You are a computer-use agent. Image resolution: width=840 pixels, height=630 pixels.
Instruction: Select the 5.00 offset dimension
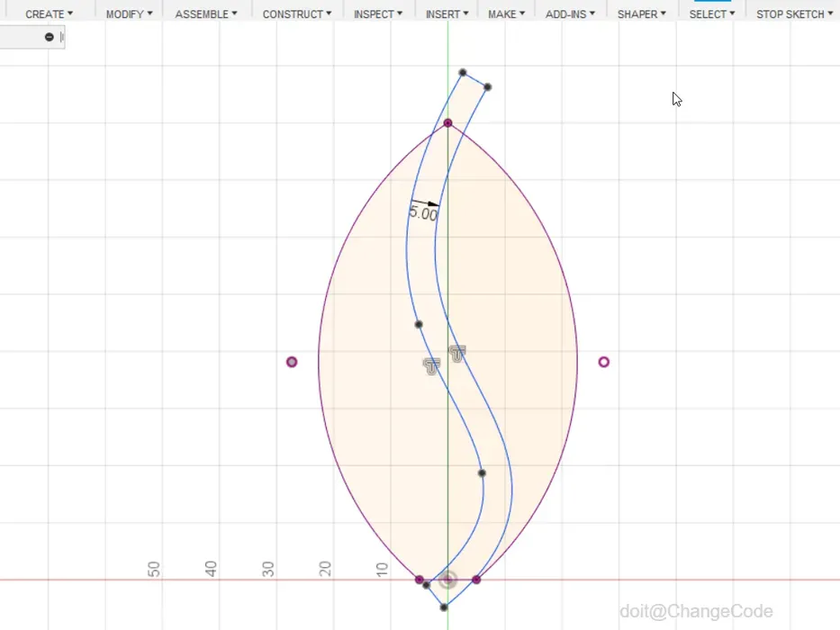coord(423,214)
